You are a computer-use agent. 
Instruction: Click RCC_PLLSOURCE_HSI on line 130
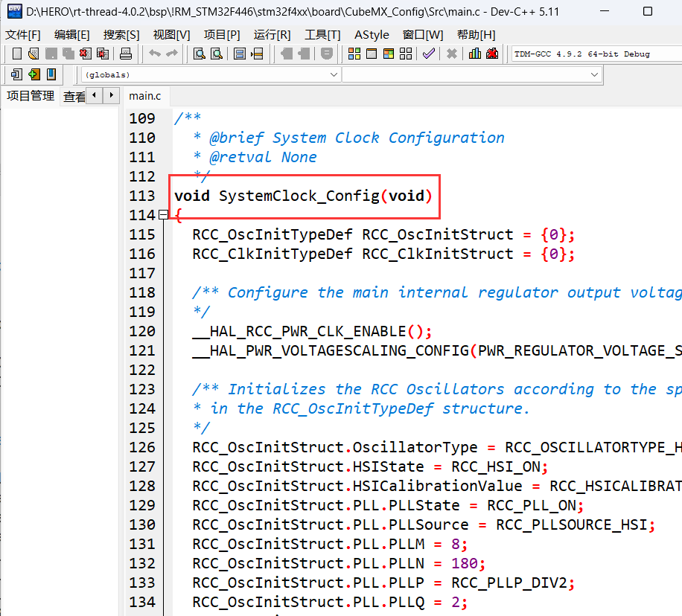pyautogui.click(x=572, y=525)
